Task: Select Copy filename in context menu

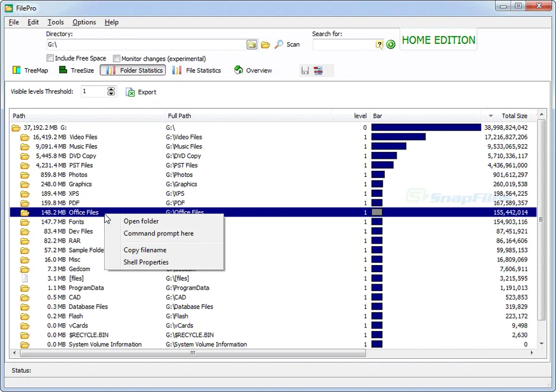Action: click(x=145, y=250)
